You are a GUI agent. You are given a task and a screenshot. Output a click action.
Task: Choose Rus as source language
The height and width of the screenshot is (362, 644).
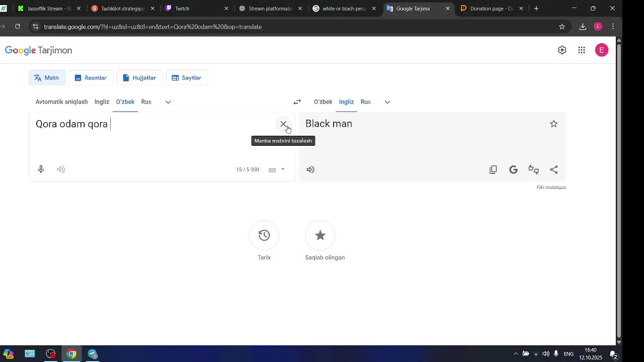click(146, 102)
